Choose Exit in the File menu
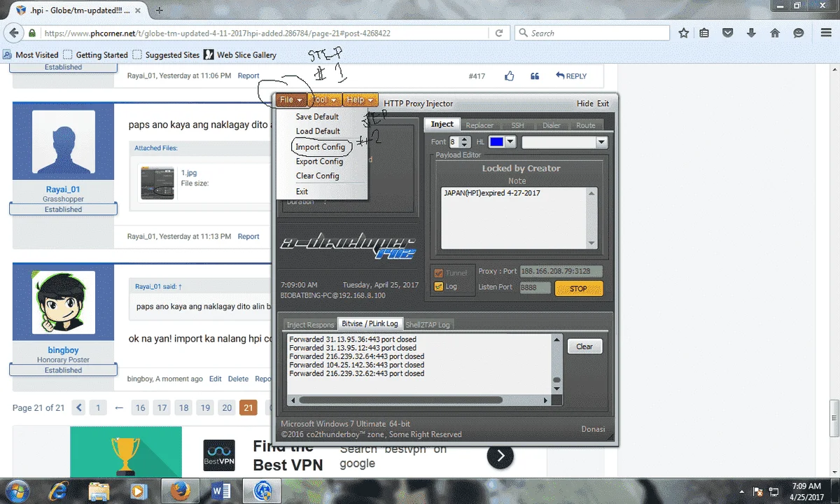 coord(302,192)
